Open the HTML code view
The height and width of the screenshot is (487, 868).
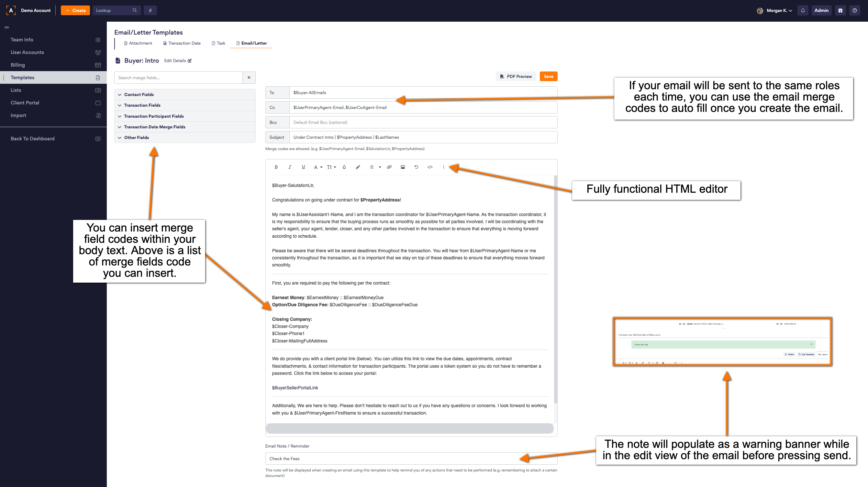[430, 167]
